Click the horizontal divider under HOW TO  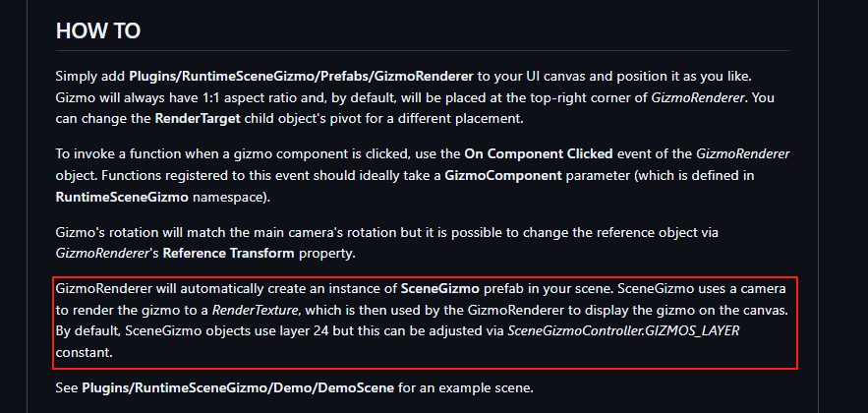[x=423, y=50]
